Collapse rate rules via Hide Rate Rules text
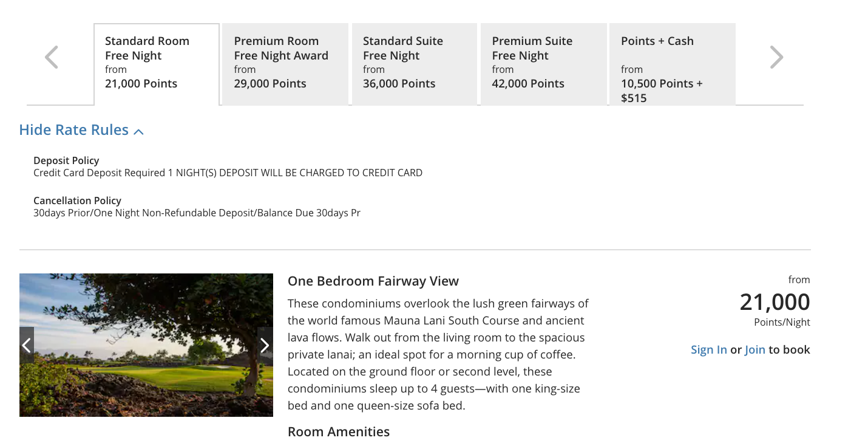The image size is (868, 446). 74,130
